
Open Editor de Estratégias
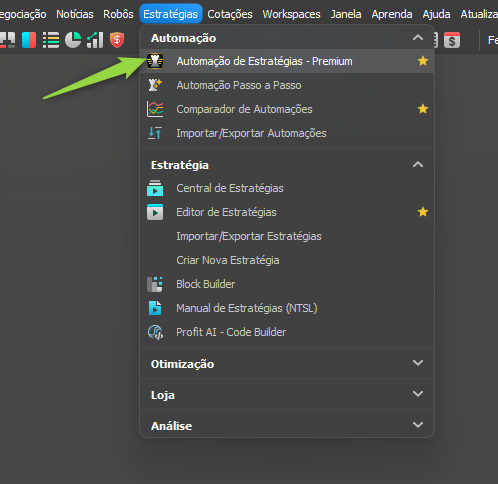point(287,212)
